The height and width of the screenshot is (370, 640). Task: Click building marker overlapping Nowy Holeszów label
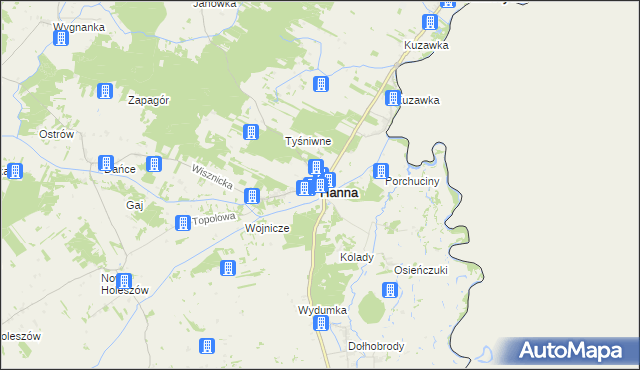124,281
